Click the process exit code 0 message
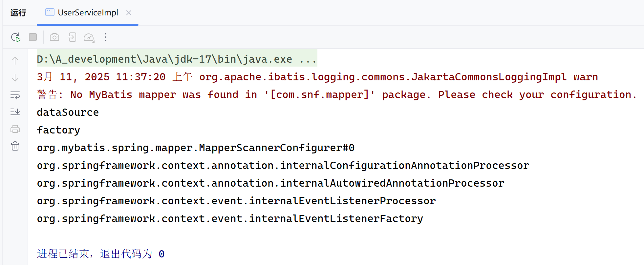 click(x=101, y=254)
